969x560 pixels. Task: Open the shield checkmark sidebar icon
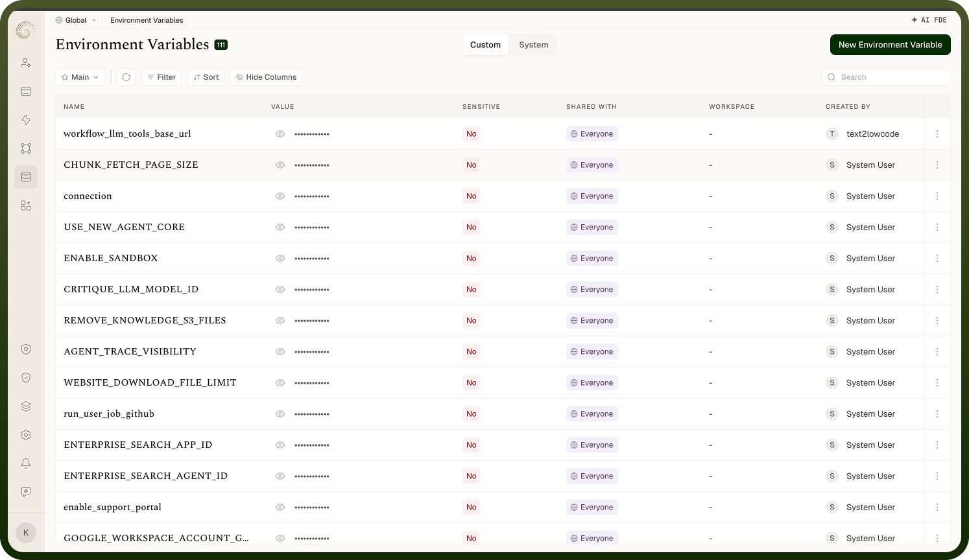[x=26, y=378]
